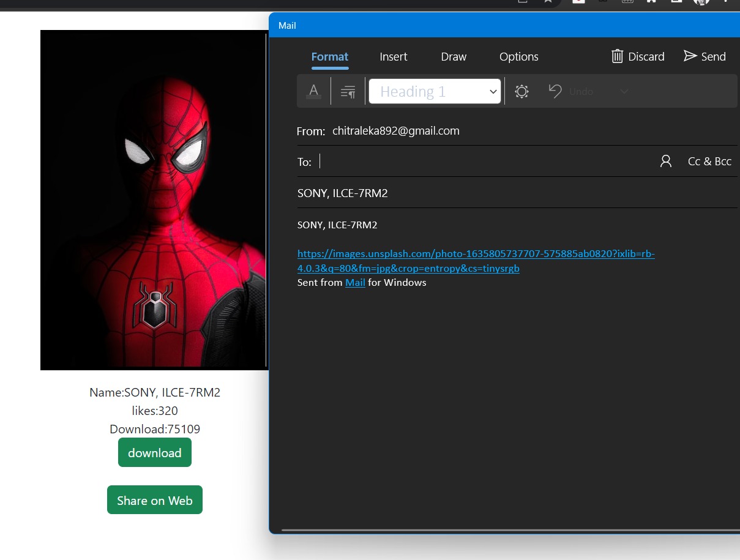Switch to the Draw tab
This screenshot has width=740, height=560.
454,57
